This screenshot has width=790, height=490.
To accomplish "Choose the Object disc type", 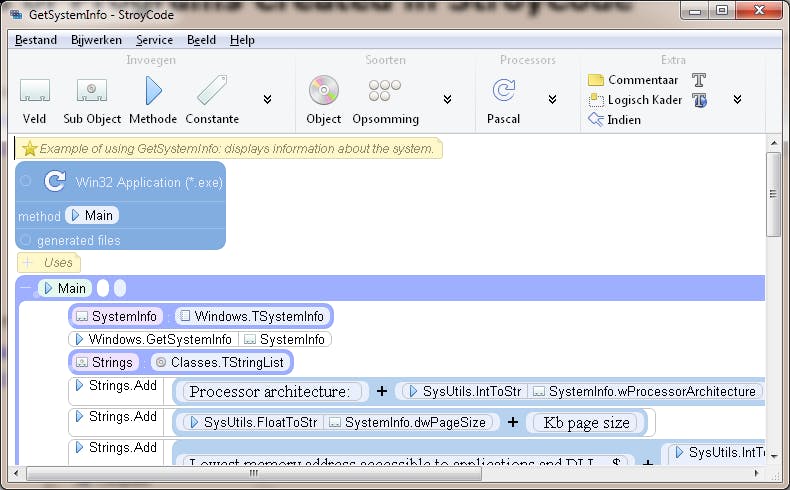I will [323, 99].
